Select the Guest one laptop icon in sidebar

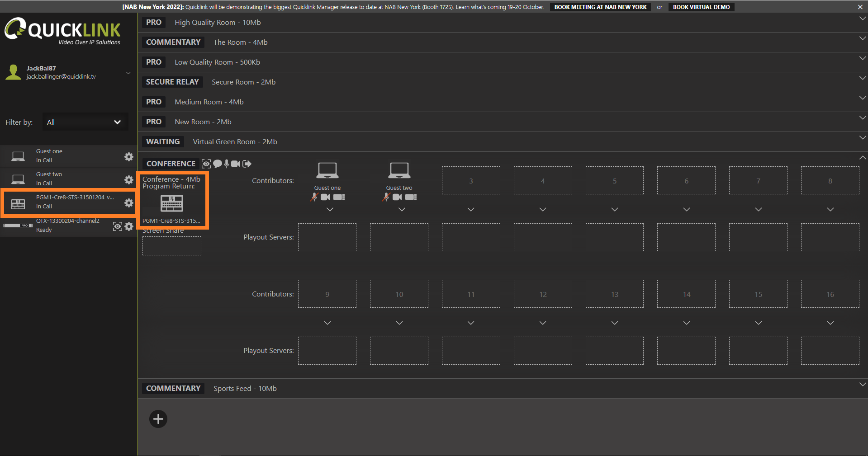click(18, 156)
